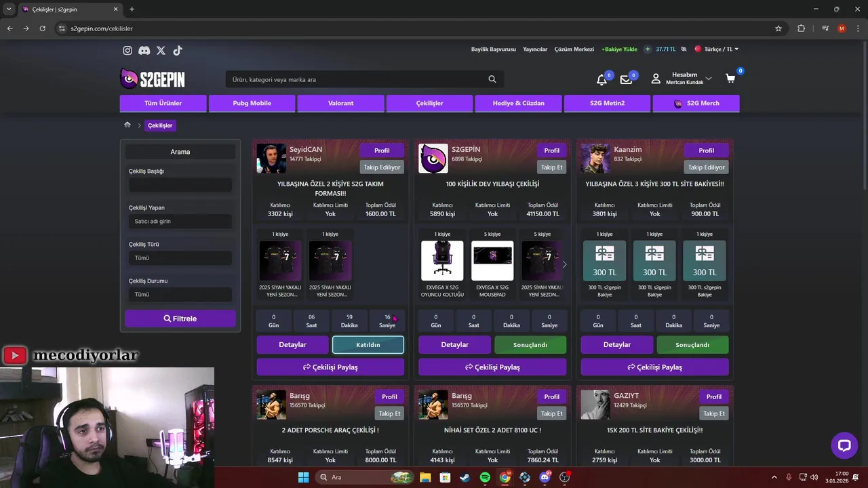Share the S2GEPIN giveaway
Image resolution: width=868 pixels, height=488 pixels.
pyautogui.click(x=492, y=367)
